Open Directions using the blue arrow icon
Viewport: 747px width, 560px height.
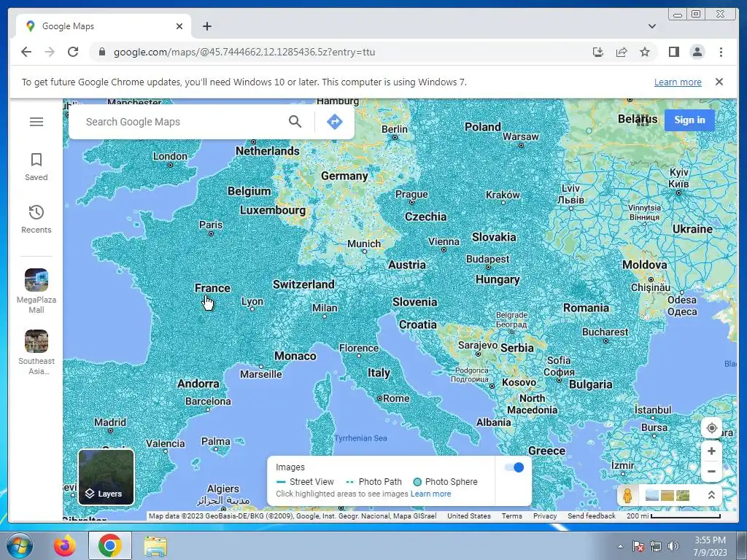[334, 122]
